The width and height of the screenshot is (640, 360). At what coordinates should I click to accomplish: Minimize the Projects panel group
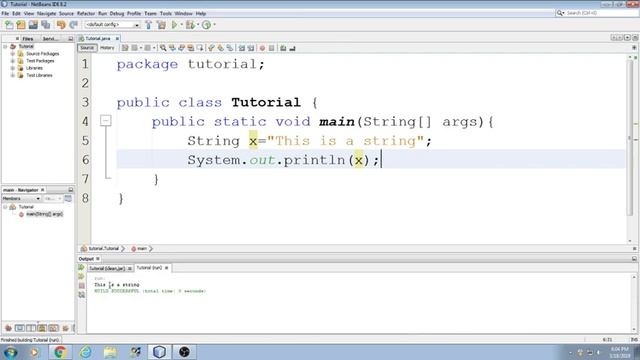pos(71,39)
